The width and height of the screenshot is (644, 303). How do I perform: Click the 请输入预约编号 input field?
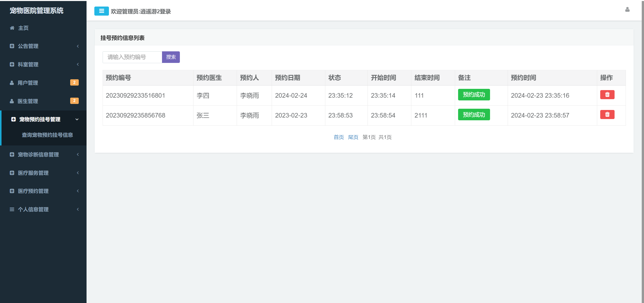[x=132, y=57]
